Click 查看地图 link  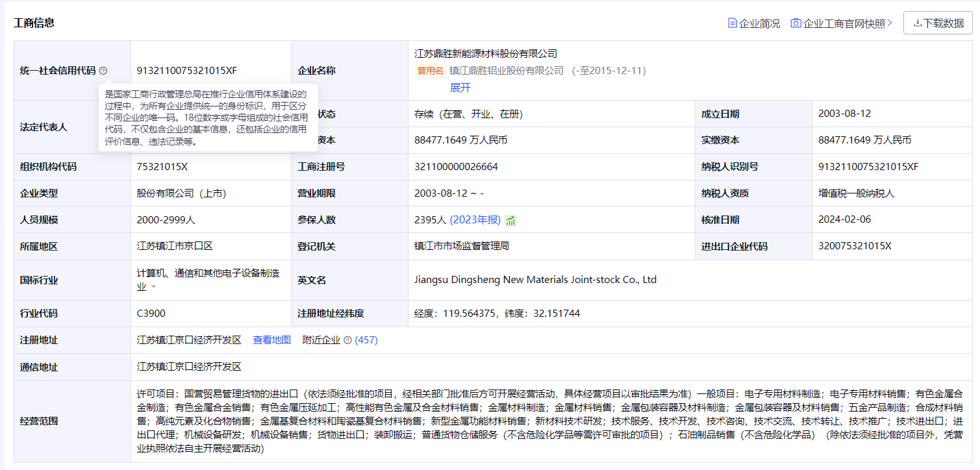coord(272,340)
